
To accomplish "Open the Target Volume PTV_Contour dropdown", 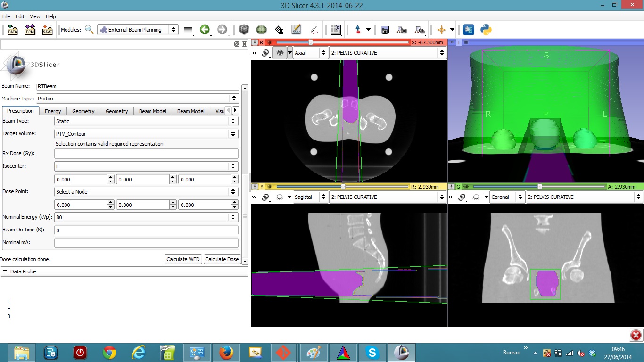I will 146,134.
